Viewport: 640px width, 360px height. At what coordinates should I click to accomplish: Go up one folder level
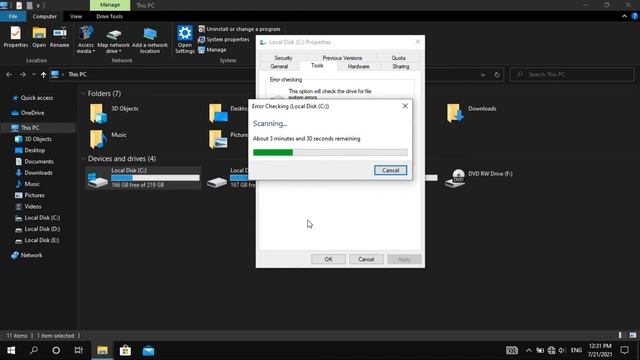pyautogui.click(x=43, y=75)
